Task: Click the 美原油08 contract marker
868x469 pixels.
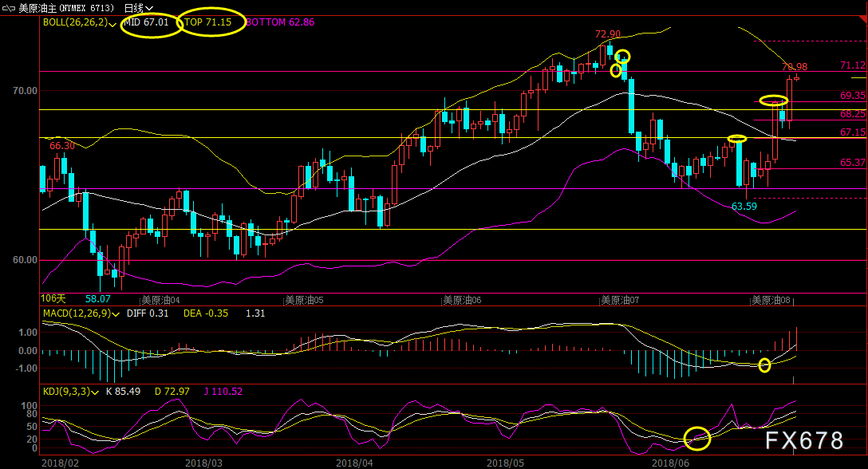Action: tap(771, 300)
